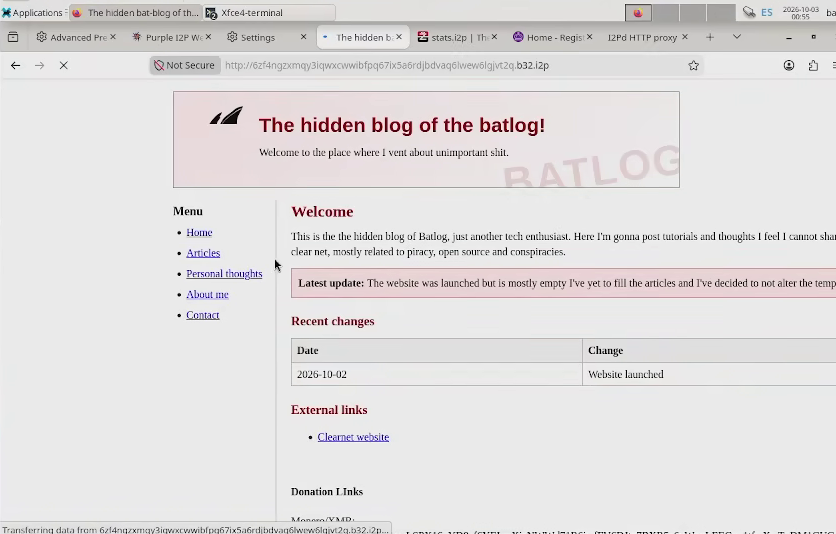Open the Contact link
Viewport: 836px width, 534px height.
click(203, 315)
